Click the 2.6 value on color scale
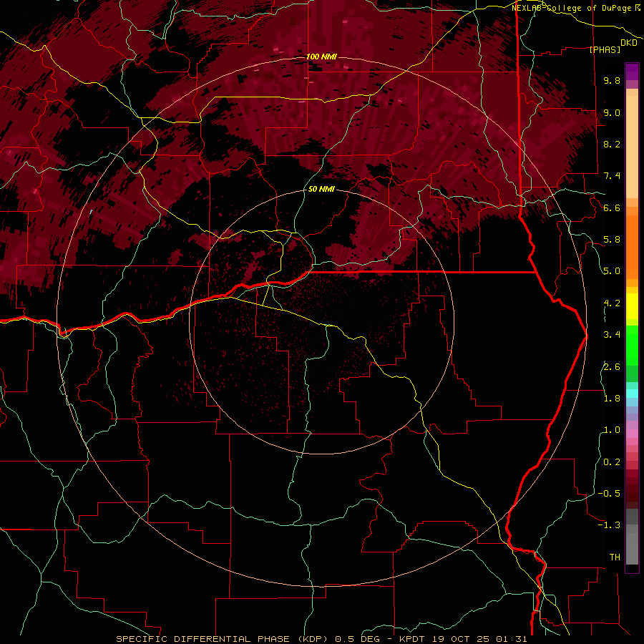 pyautogui.click(x=612, y=366)
